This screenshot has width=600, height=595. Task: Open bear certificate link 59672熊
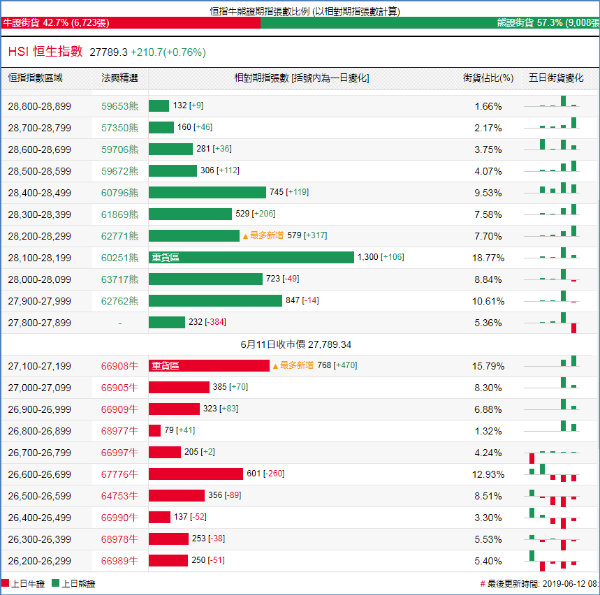click(x=119, y=171)
